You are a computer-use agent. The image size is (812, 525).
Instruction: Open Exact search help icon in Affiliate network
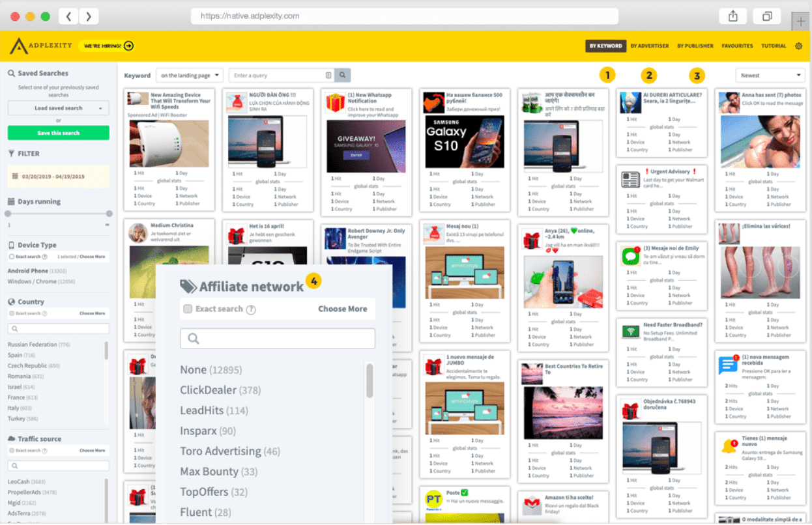(x=251, y=309)
